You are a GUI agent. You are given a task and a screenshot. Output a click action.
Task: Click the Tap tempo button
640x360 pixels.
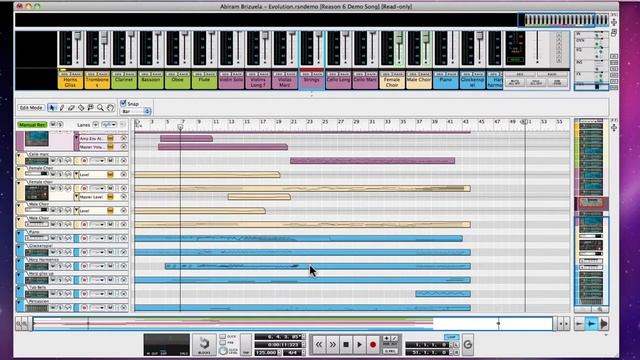point(246,344)
